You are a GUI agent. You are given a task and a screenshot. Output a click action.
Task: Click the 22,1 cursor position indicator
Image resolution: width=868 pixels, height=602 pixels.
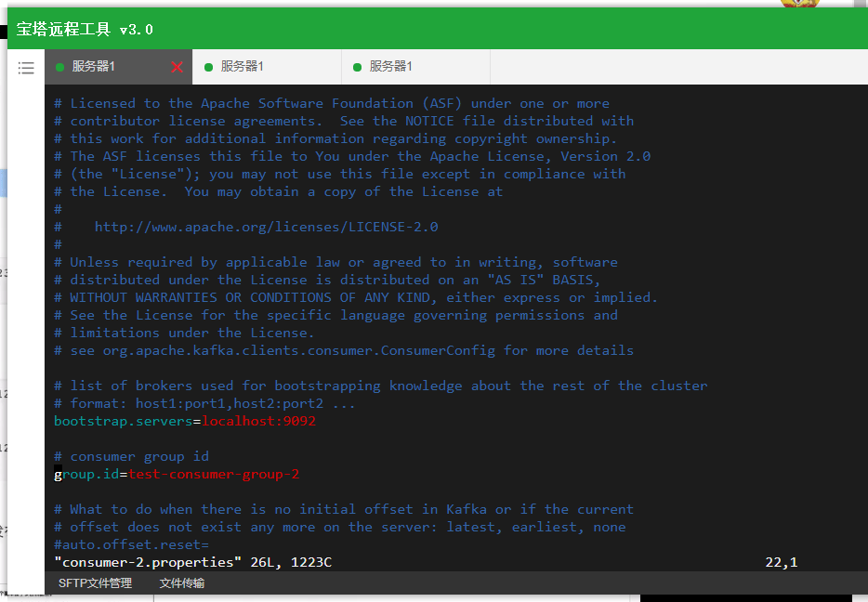(x=782, y=562)
